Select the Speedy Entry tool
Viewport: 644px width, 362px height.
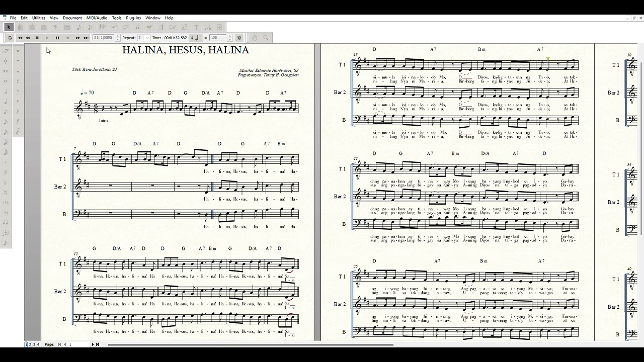coord(90,27)
